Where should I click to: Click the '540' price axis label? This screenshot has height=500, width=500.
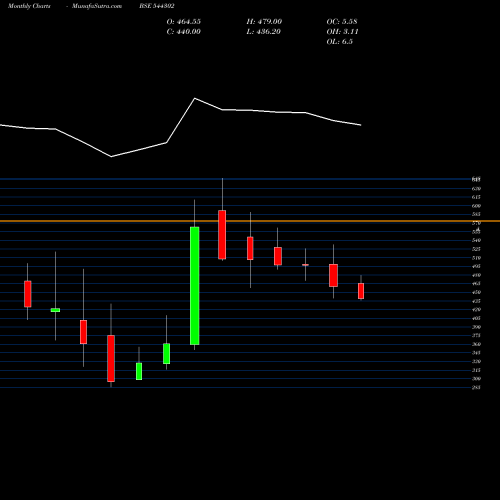[476, 240]
